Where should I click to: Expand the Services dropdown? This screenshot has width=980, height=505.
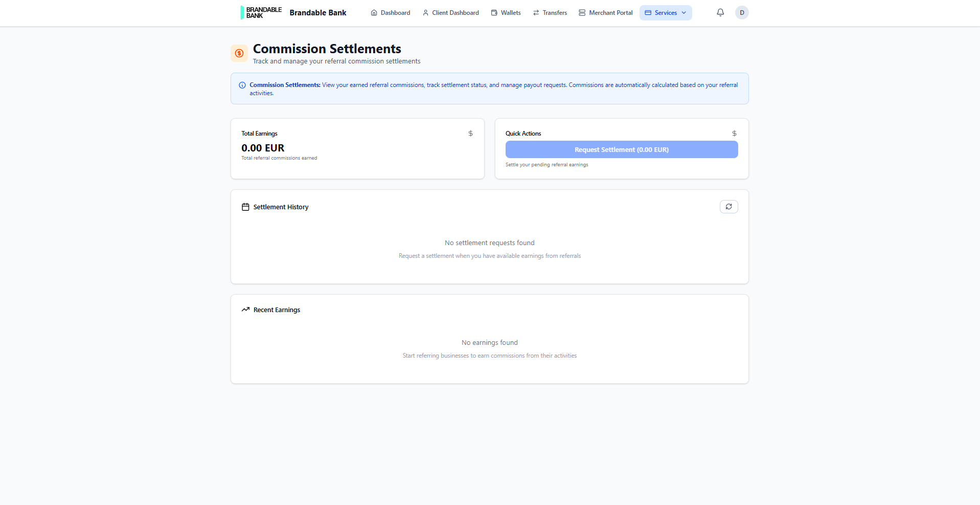coord(665,12)
